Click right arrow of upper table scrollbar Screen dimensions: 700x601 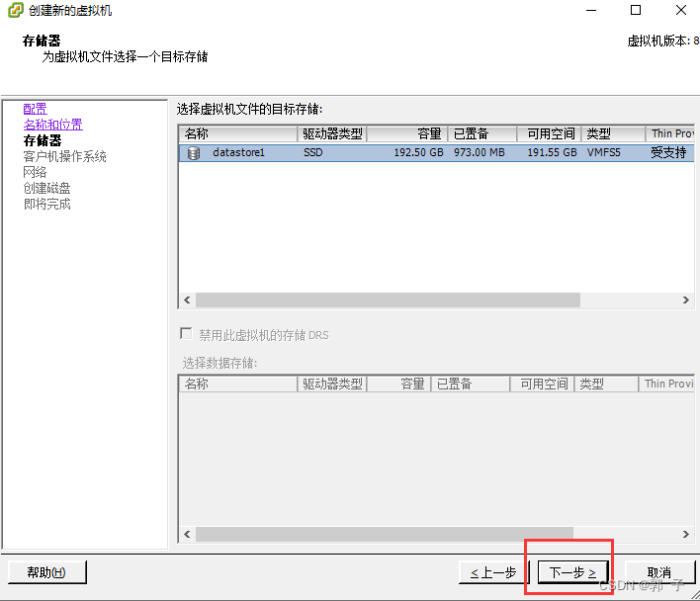pos(686,300)
